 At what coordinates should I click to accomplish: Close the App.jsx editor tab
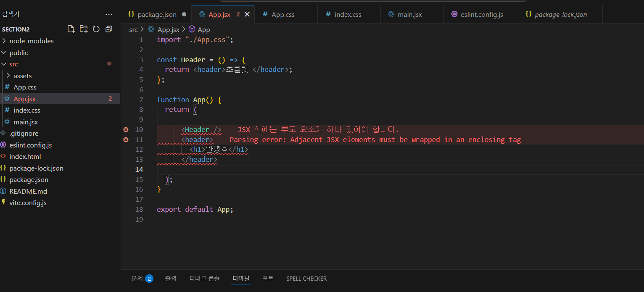(247, 14)
